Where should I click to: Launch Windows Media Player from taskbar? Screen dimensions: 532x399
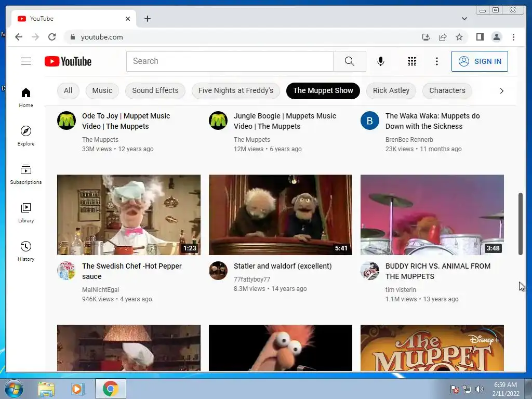tap(78, 389)
